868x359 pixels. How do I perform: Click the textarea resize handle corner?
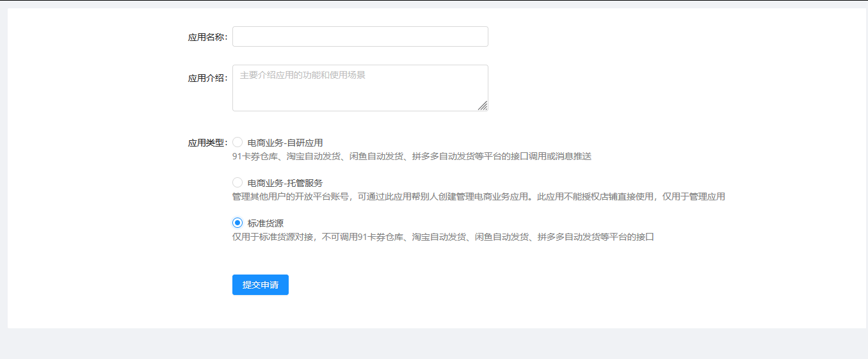483,106
